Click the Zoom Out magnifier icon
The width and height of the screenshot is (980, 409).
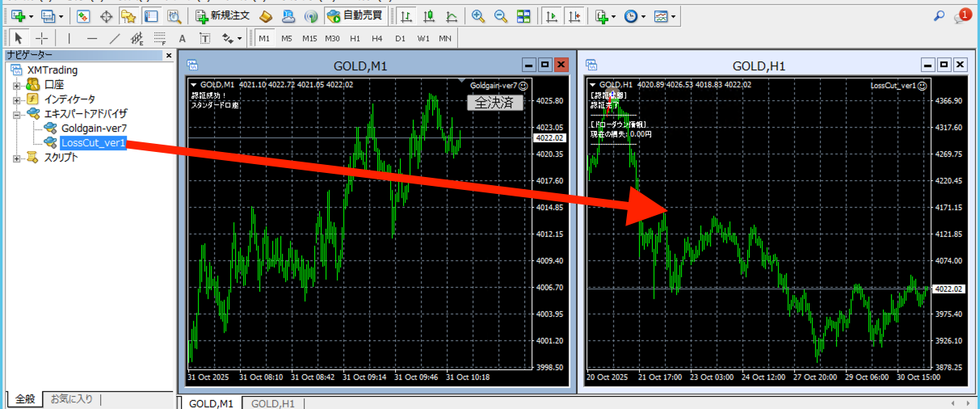(x=501, y=16)
